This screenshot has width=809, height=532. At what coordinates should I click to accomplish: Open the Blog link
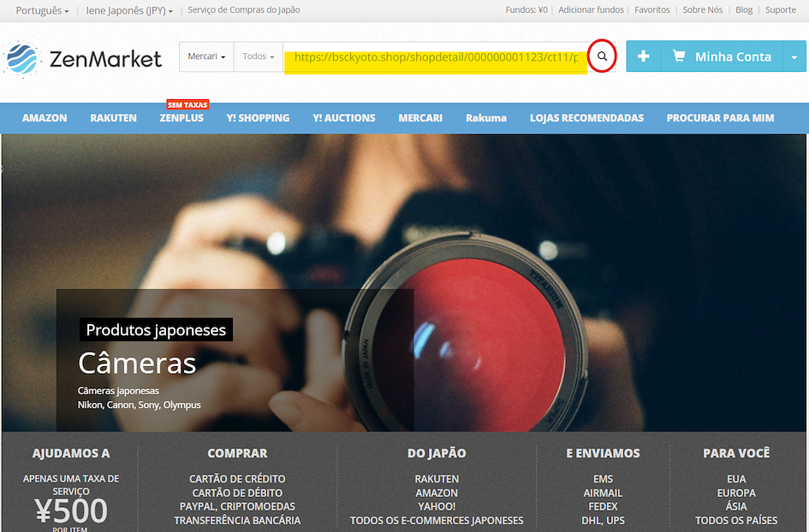click(744, 9)
